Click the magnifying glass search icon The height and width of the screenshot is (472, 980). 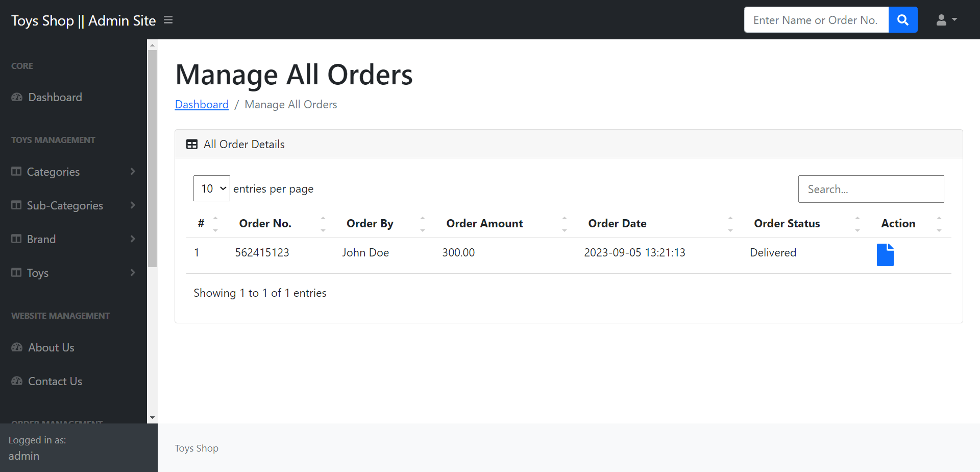coord(902,19)
